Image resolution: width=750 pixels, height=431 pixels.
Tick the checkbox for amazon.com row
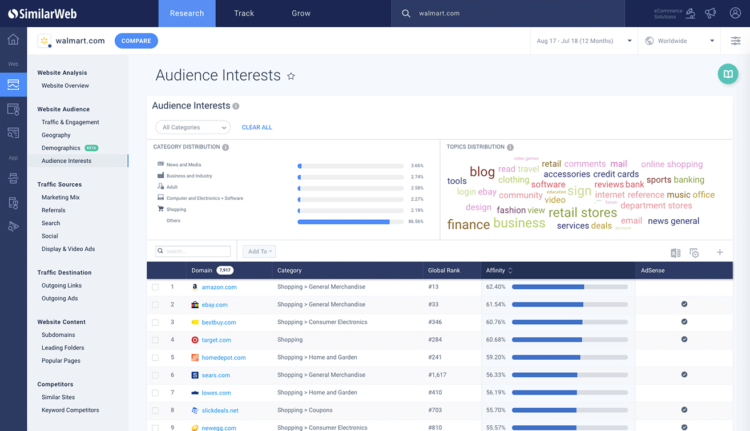click(x=155, y=287)
